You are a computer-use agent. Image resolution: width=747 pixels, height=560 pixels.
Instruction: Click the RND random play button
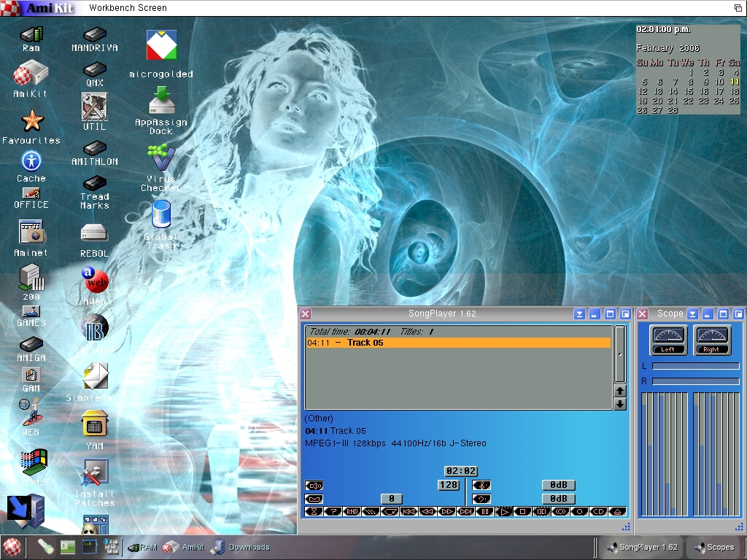coord(352,512)
